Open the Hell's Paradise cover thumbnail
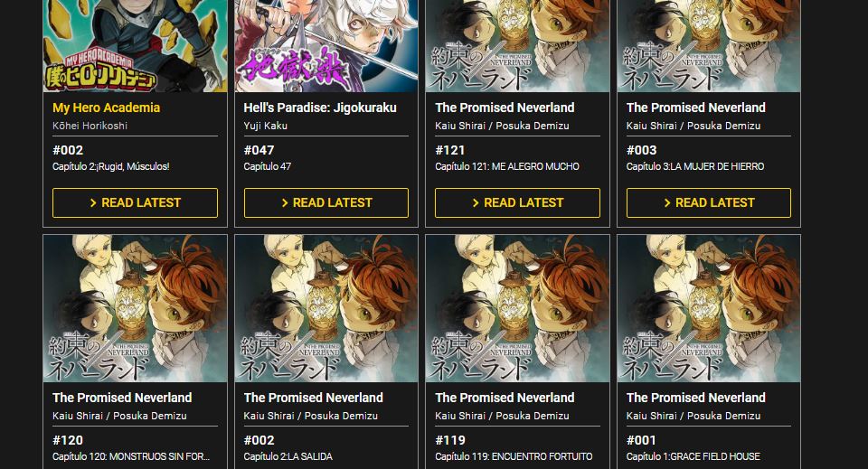The image size is (868, 469). click(x=326, y=46)
